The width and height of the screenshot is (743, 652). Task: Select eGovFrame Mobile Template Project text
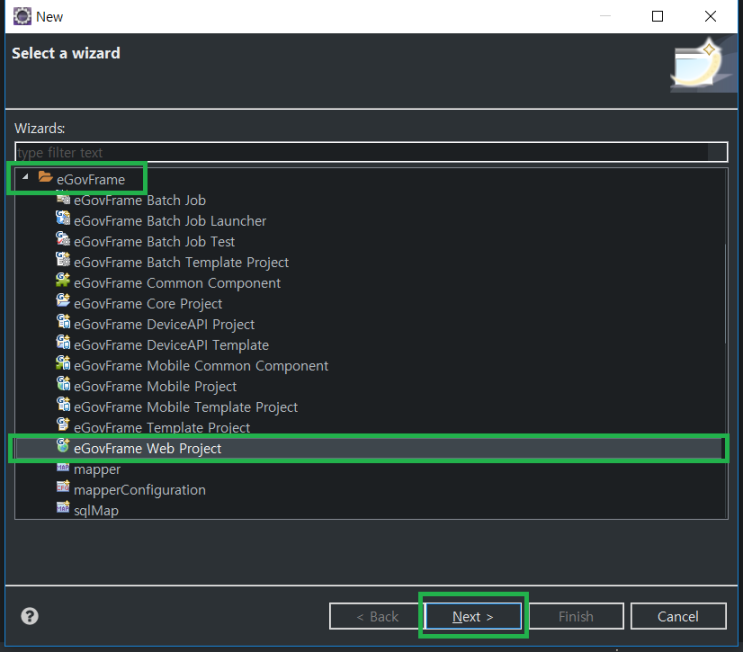point(186,408)
